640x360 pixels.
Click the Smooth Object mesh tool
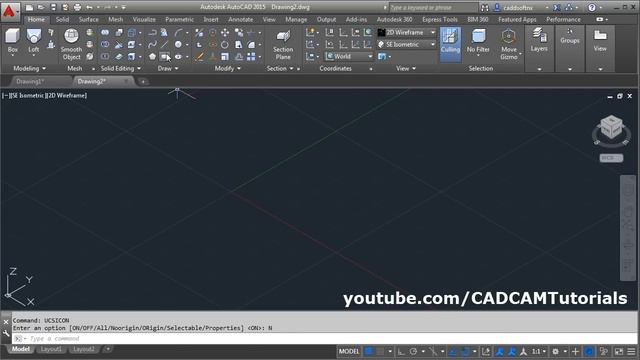(x=71, y=44)
